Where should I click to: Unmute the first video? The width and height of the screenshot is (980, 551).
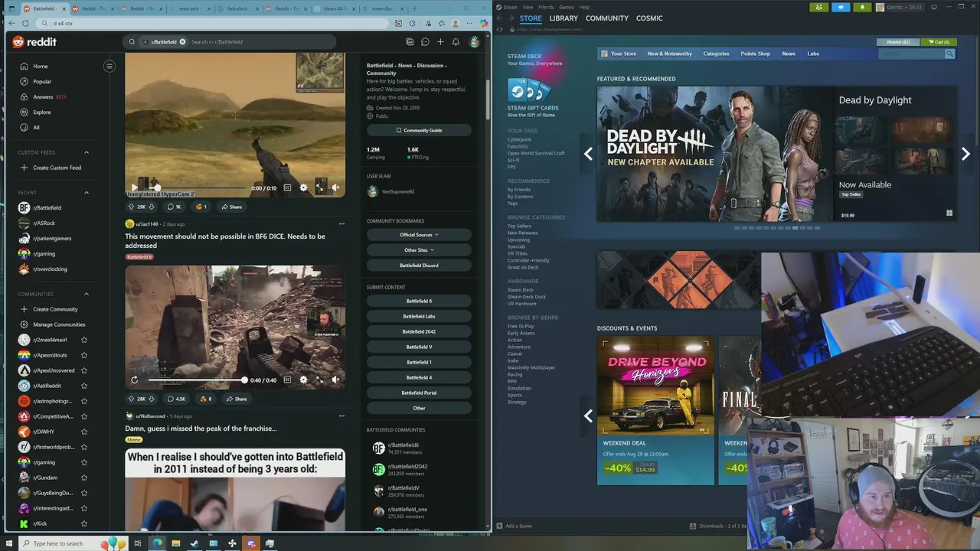click(335, 187)
